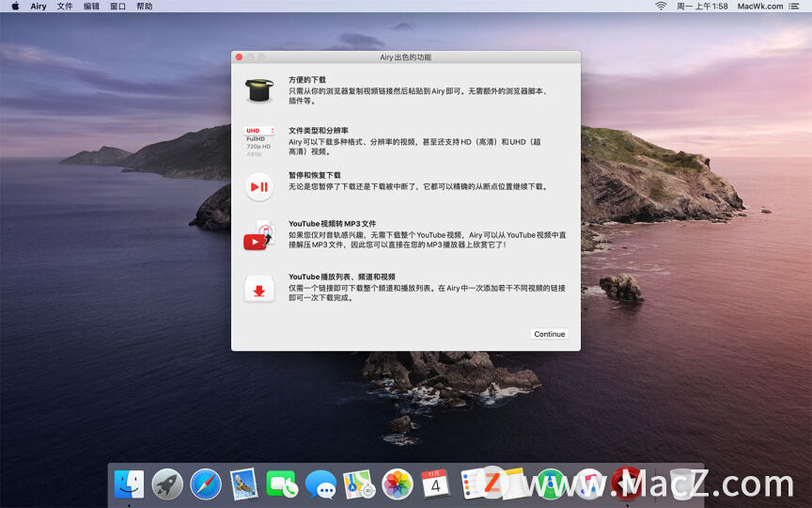The image size is (812, 508).
Task: Open Messages from the Dock
Action: [320, 484]
